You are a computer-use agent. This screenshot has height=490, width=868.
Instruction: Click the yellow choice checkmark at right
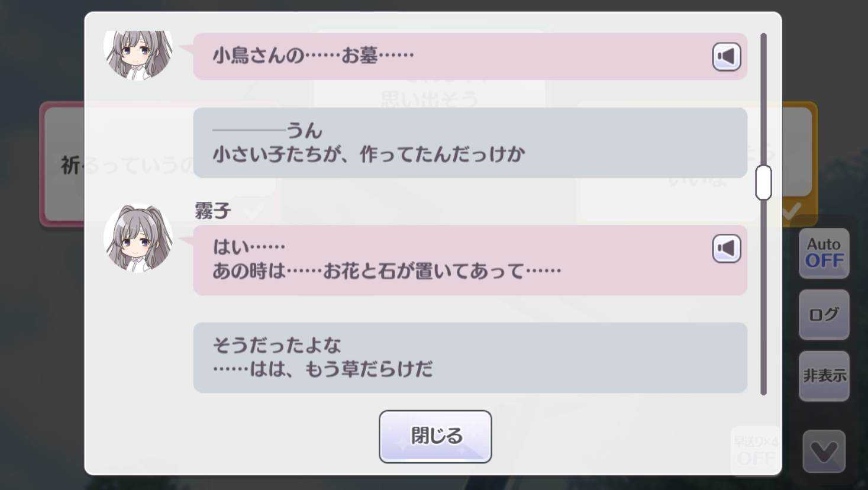[x=791, y=211]
